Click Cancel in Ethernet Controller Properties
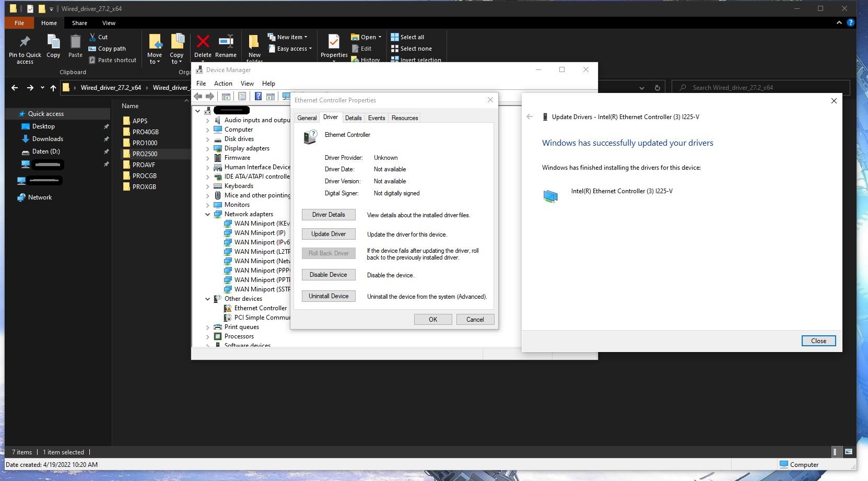The width and height of the screenshot is (868, 481). pos(475,320)
